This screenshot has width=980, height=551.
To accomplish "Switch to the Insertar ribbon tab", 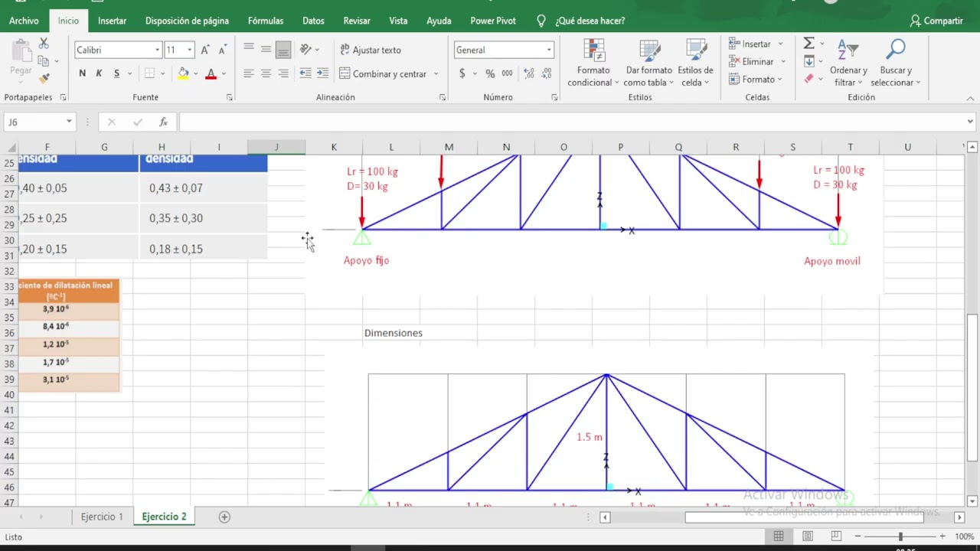I will coord(112,21).
